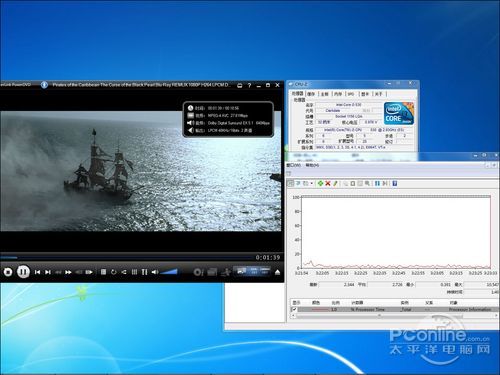Click the 对象 column header
The width and height of the screenshot is (500, 375).
pos(454,303)
